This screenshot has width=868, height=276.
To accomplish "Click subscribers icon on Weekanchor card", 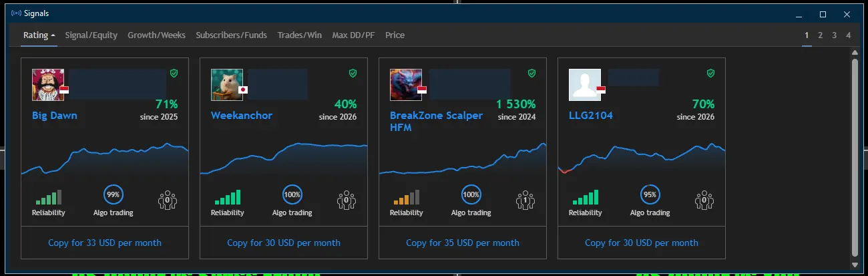I will (x=347, y=200).
